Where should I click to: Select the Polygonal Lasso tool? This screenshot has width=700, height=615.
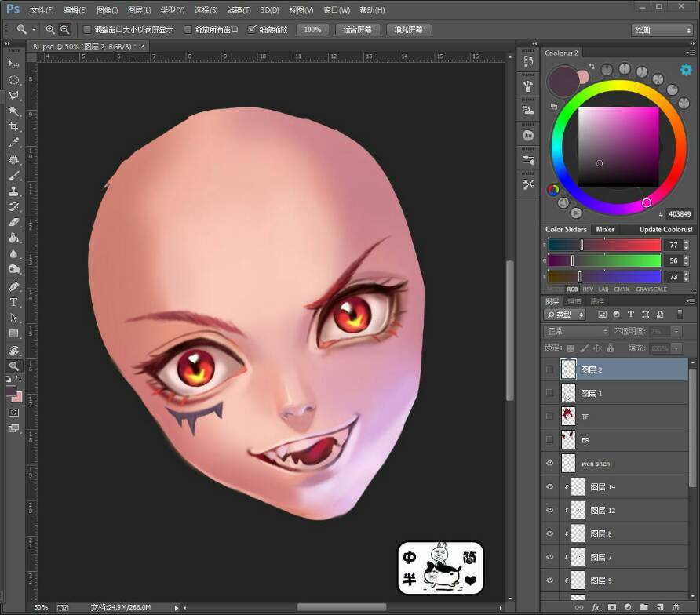[x=14, y=96]
